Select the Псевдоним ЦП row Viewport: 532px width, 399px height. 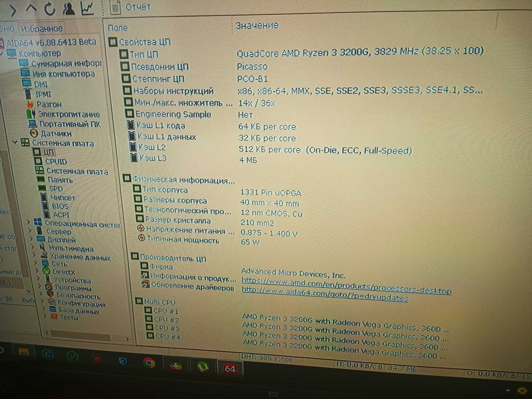[x=194, y=67]
